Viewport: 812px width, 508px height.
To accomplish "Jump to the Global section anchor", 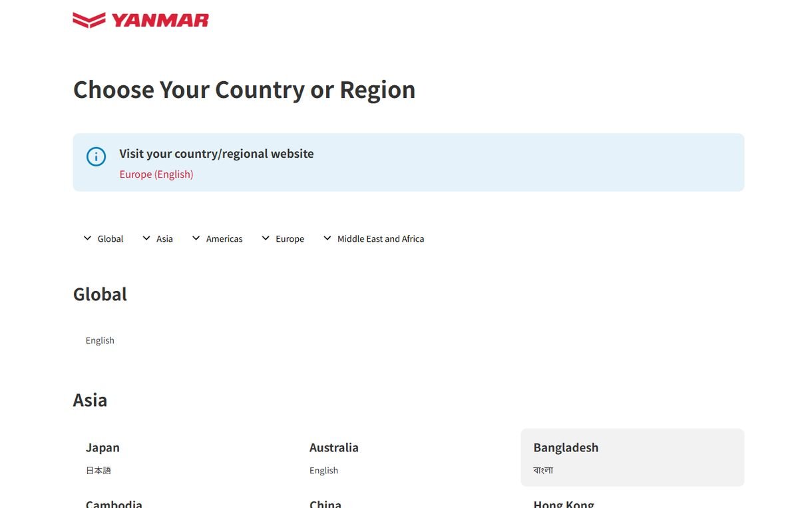I will (x=103, y=238).
